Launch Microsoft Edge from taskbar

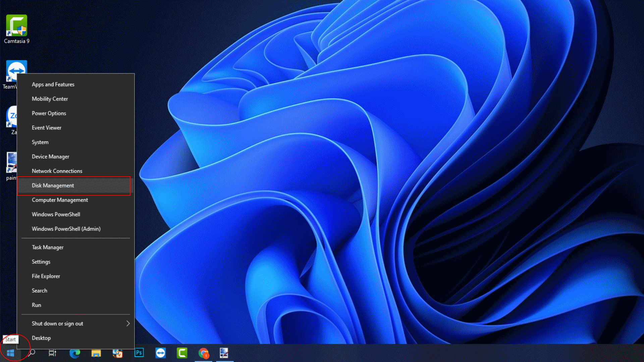coord(74,353)
